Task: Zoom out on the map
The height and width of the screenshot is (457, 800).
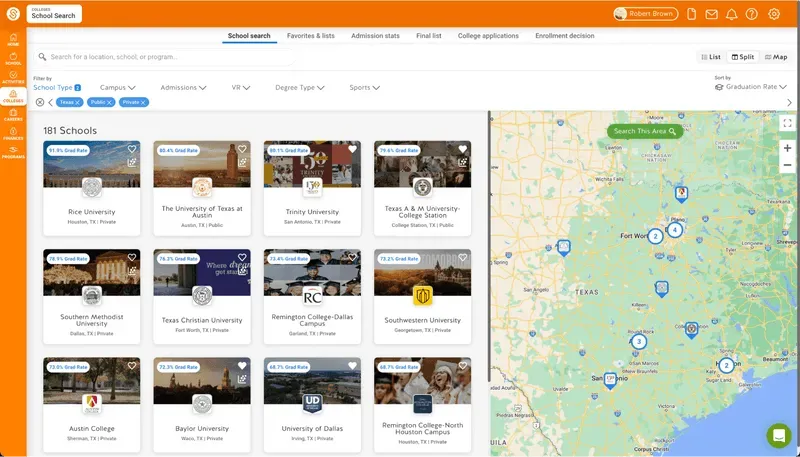Action: [x=787, y=165]
